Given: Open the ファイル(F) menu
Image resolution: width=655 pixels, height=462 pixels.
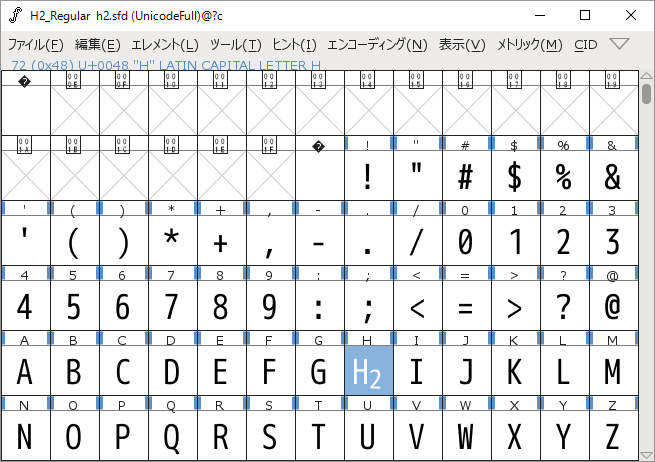Looking at the screenshot, I should click(x=36, y=45).
